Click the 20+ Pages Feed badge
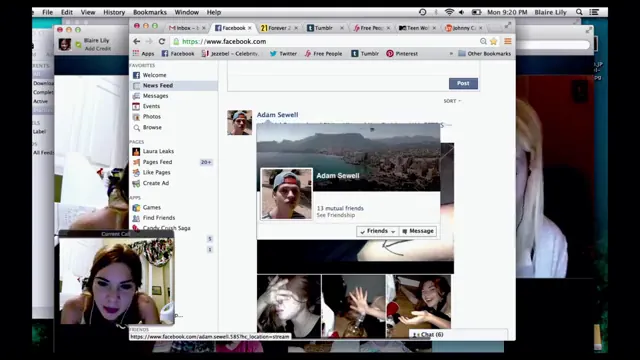Screen dimensions: 640x360 coord(206,162)
